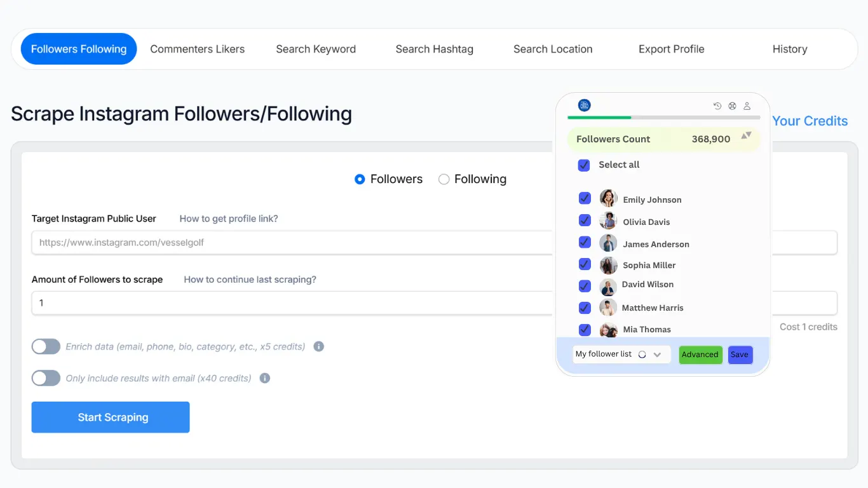The height and width of the screenshot is (488, 868).
Task: Click the user account icon in popup
Action: point(747,106)
